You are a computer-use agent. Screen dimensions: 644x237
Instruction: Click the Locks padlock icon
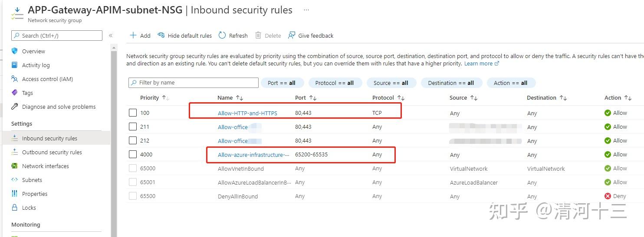coord(15,208)
